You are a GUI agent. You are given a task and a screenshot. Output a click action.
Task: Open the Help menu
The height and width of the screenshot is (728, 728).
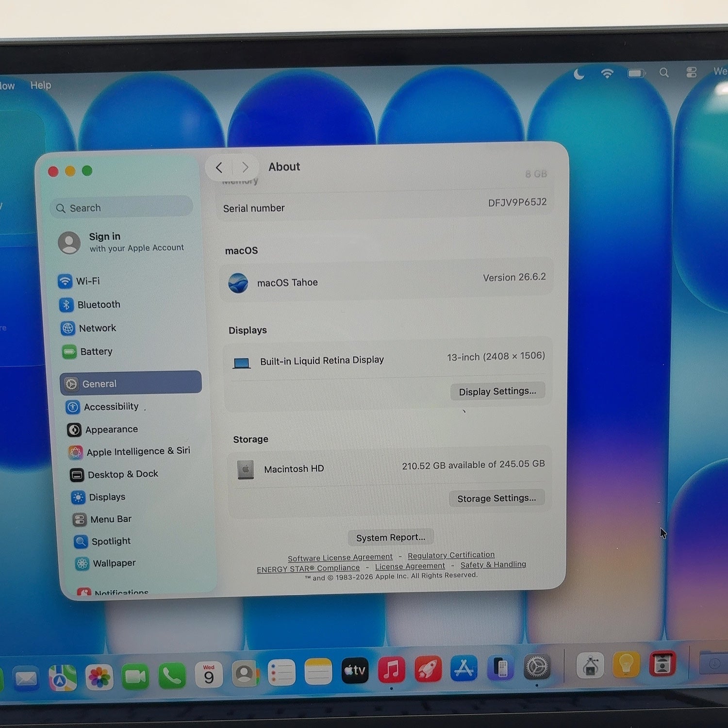[x=41, y=85]
